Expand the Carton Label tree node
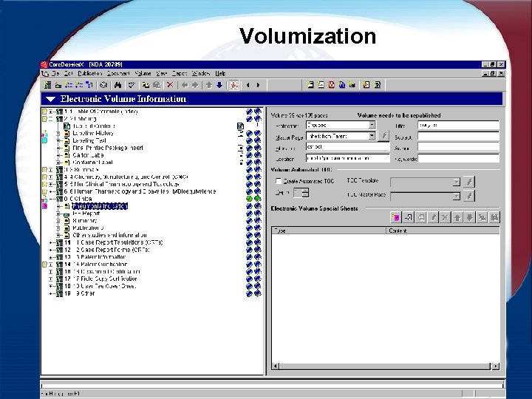This screenshot has height=399, width=532. 58,155
